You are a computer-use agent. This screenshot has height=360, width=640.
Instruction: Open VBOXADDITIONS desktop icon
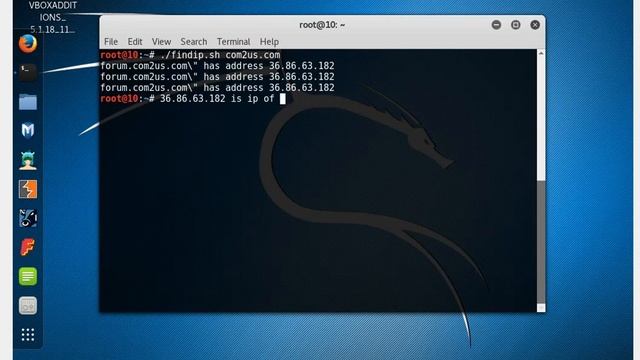pos(53,17)
